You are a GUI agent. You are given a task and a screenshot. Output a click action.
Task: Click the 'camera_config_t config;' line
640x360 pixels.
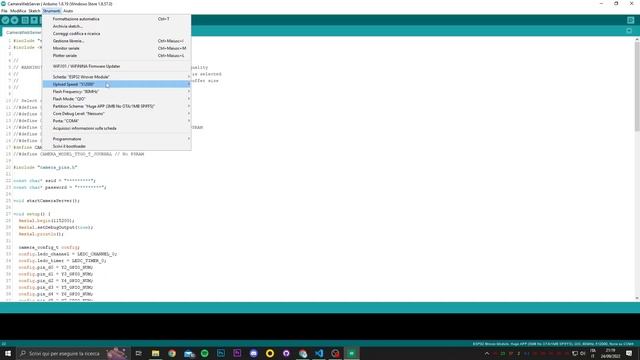49,247
